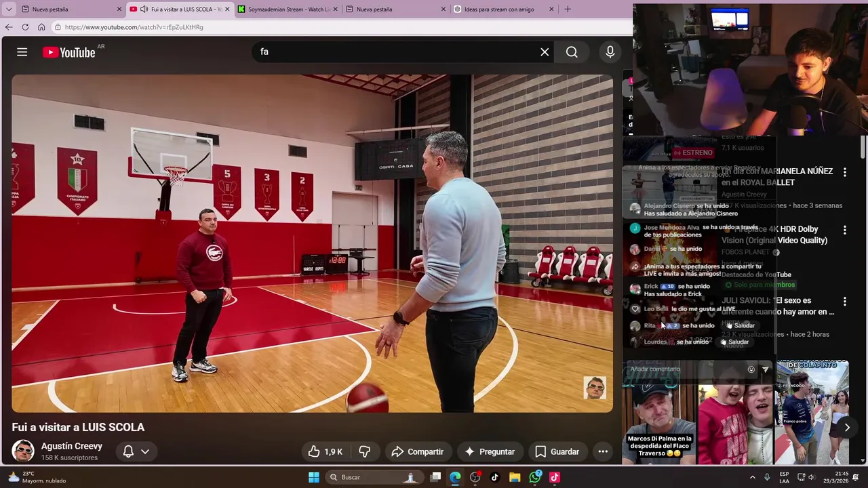The width and height of the screenshot is (868, 488).
Task: Open more actions three-dot menu under video
Action: [603, 451]
